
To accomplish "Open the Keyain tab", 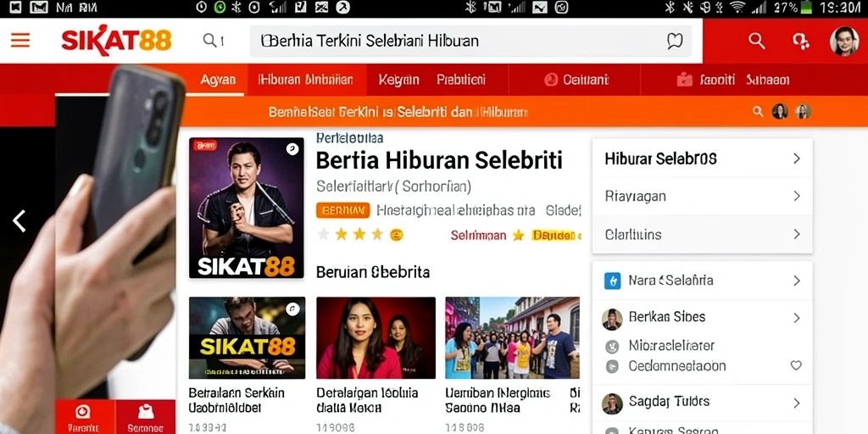I will coord(398,80).
